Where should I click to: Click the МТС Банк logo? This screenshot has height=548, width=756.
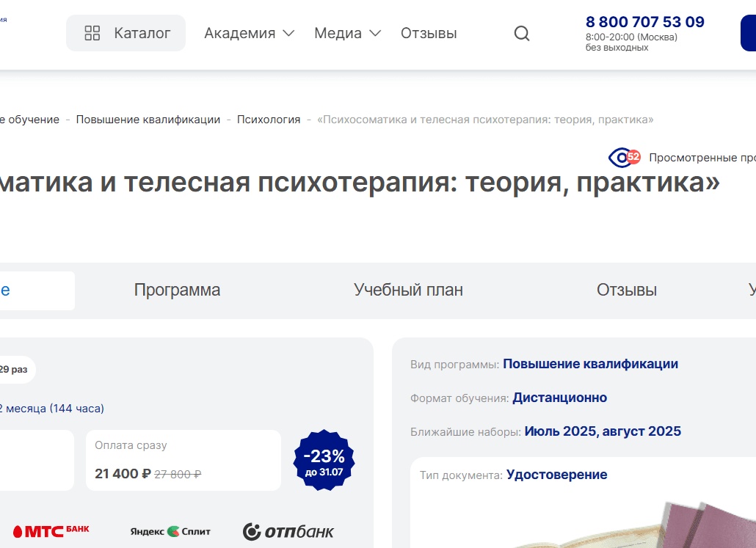51,531
